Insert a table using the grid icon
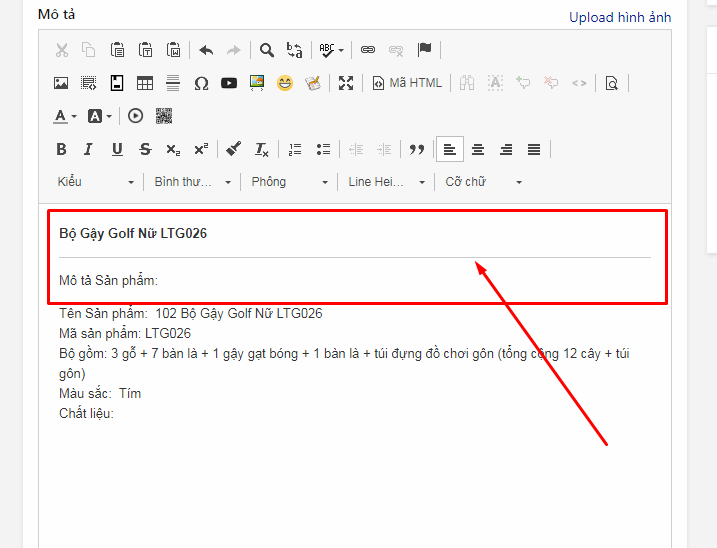717x548 pixels. tap(145, 83)
